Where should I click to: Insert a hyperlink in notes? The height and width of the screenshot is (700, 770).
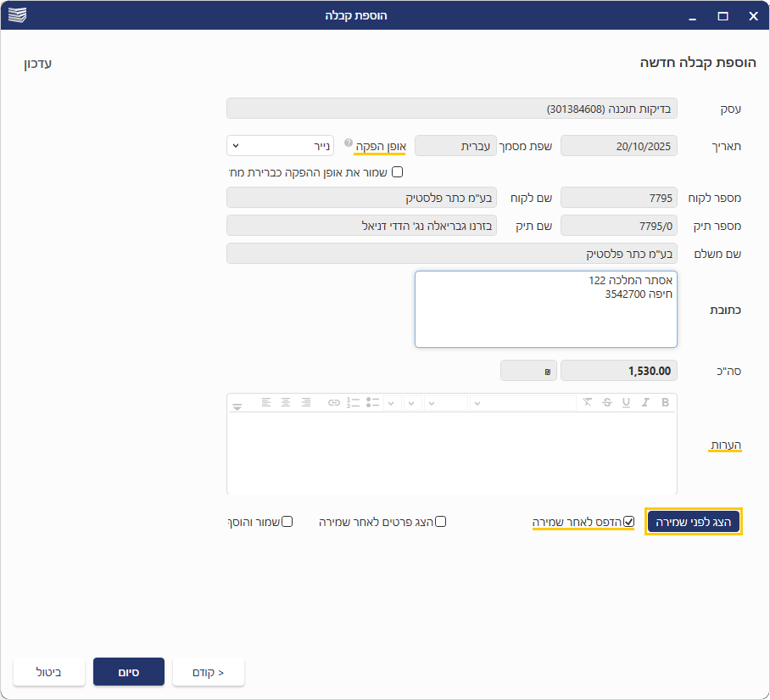(x=334, y=402)
